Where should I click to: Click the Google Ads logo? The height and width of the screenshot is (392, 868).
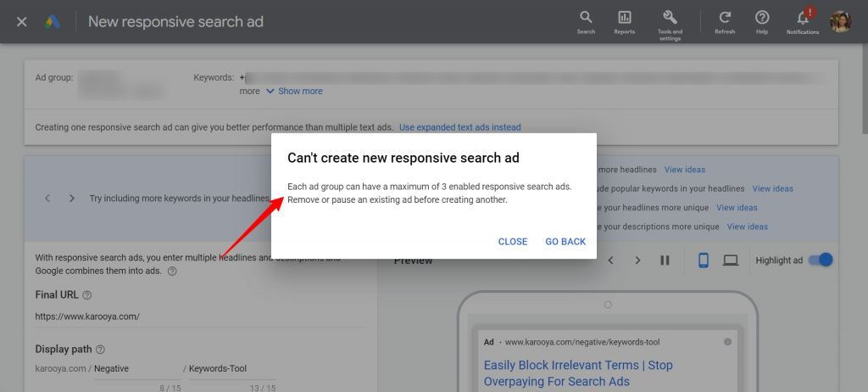point(53,22)
